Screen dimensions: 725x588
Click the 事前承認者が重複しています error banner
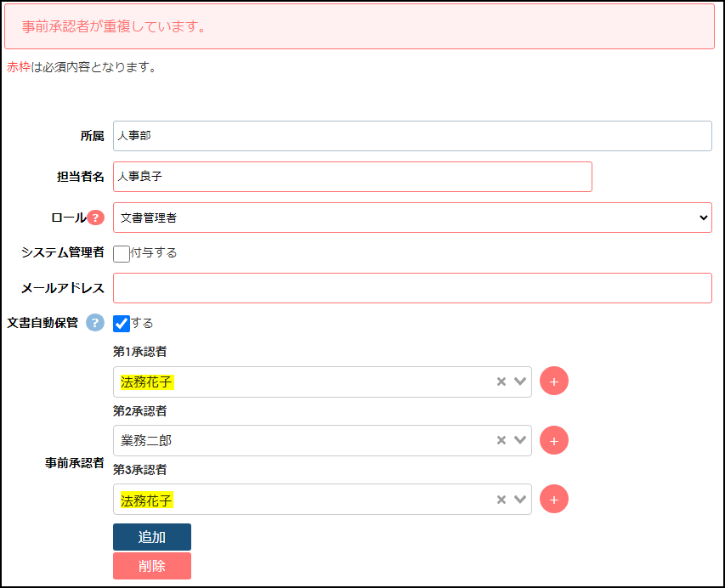coord(359,26)
